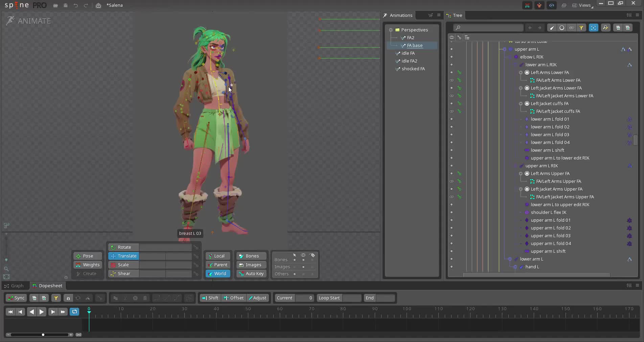Toggle visibility dot for upper arm L
This screenshot has height=342, width=644.
click(x=452, y=49)
